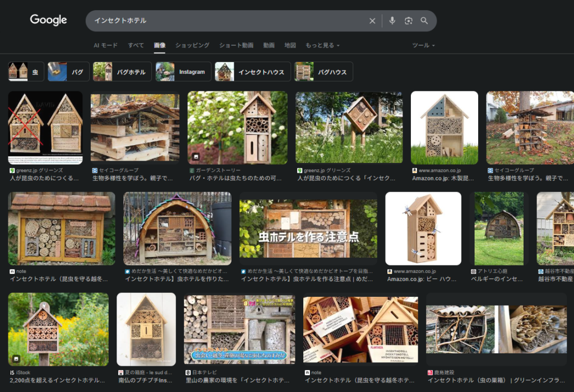Click into the インセクトホテル search field
574x392 pixels.
(224, 21)
